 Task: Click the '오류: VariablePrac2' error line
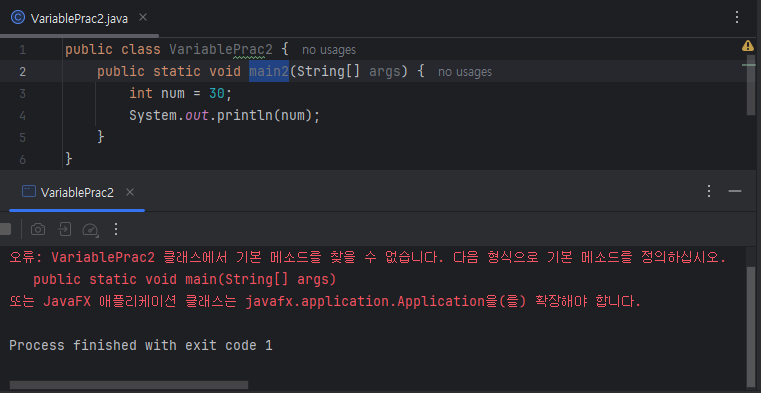click(367, 257)
